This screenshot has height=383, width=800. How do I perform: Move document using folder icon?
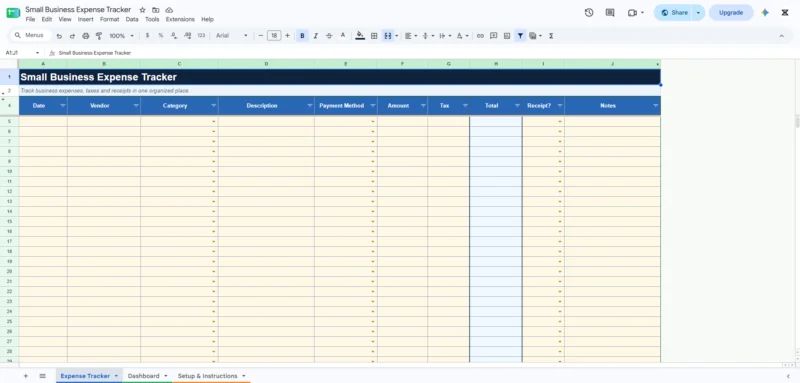(x=156, y=10)
